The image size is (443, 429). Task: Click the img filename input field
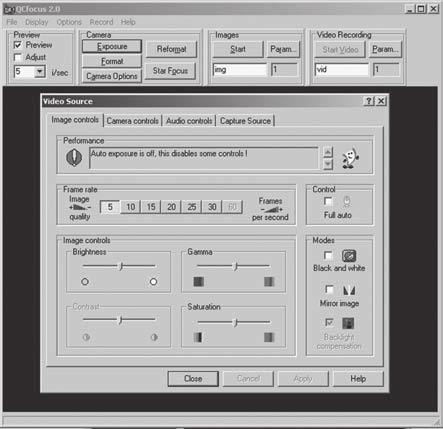pyautogui.click(x=240, y=70)
